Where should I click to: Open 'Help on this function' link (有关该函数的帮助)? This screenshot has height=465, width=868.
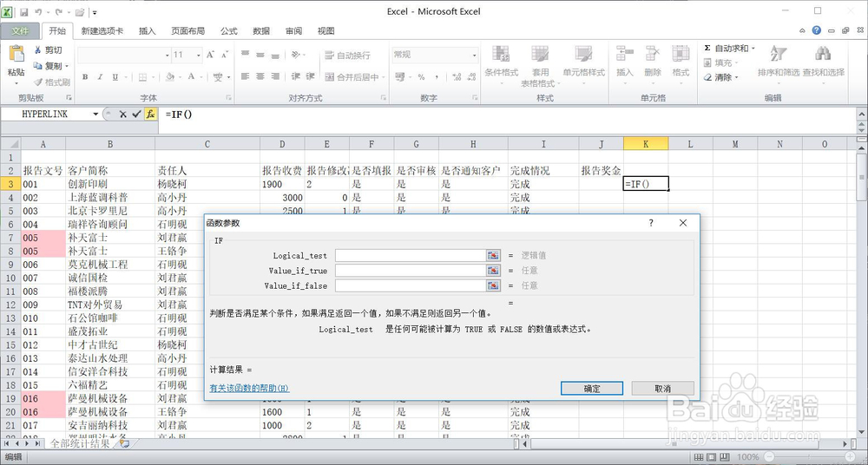(250, 389)
